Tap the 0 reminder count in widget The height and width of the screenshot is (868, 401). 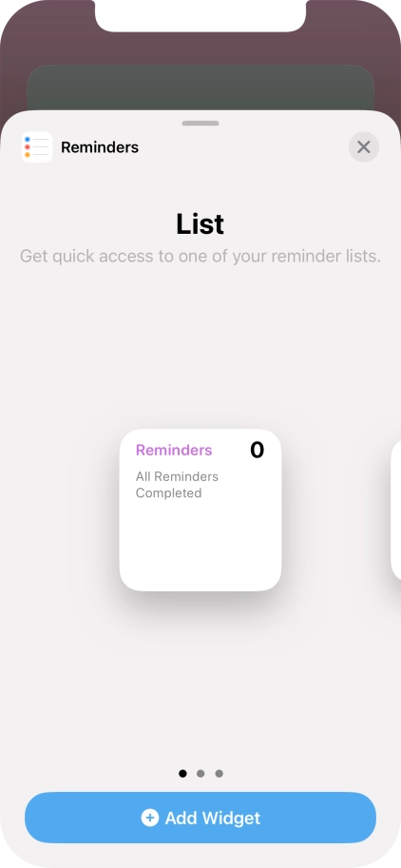coord(258,450)
